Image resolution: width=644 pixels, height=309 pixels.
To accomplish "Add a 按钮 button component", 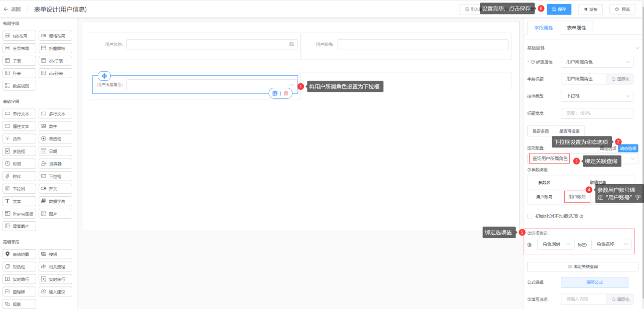I will click(x=55, y=254).
